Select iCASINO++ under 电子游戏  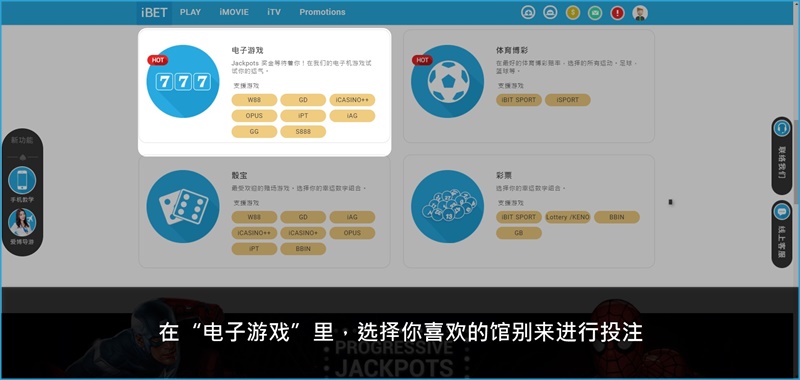point(352,100)
